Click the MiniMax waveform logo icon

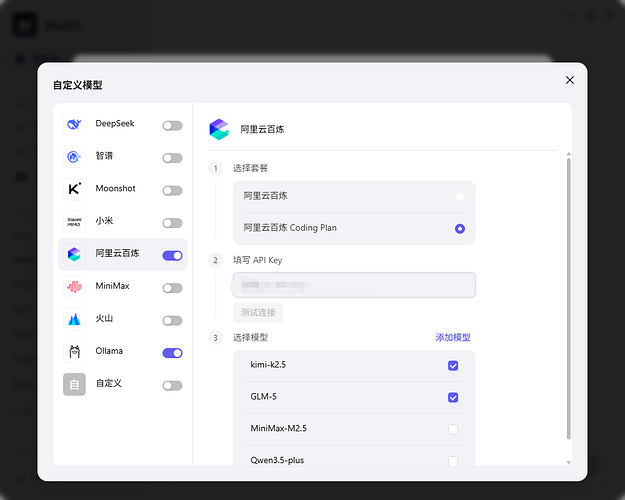pos(74,287)
